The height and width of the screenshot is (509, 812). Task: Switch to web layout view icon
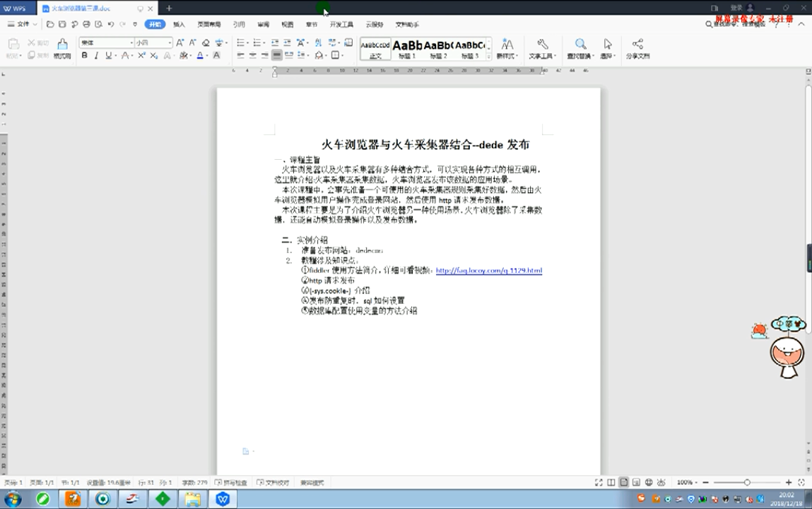tap(649, 483)
